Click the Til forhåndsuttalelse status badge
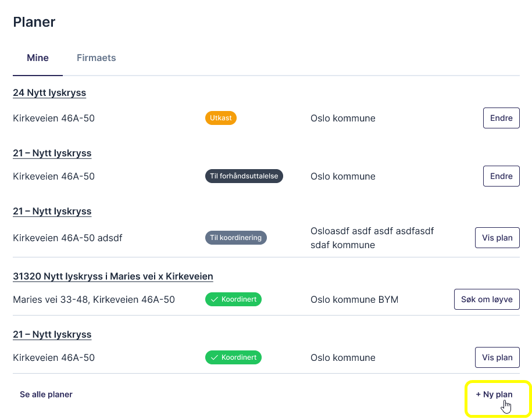Screen dimensions: 532x419 coord(244,176)
